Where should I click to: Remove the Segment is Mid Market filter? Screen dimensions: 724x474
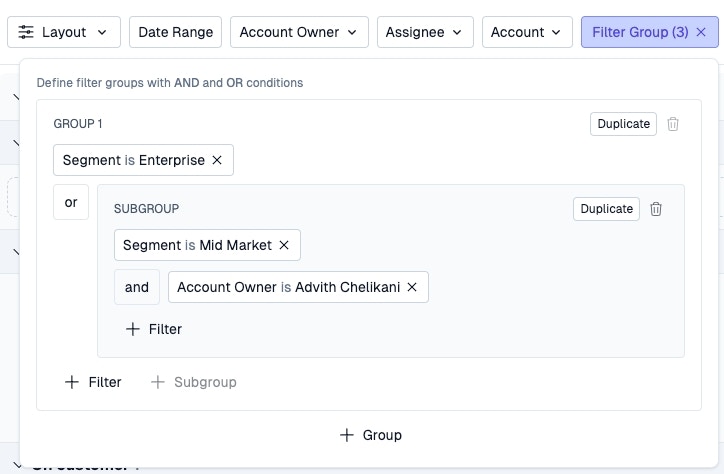tap(284, 245)
